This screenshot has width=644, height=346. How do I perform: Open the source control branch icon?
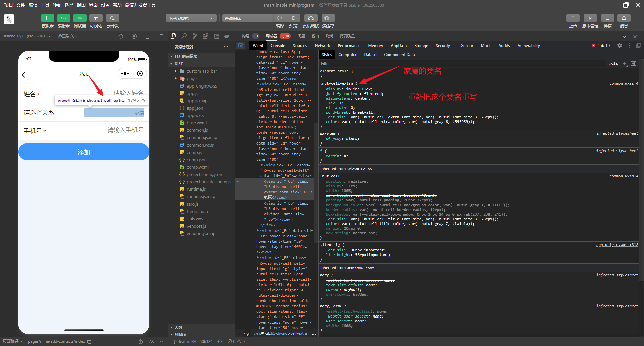click(195, 36)
